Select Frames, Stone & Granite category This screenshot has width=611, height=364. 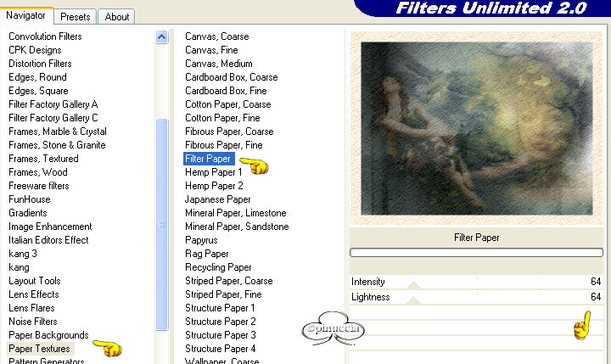click(57, 145)
